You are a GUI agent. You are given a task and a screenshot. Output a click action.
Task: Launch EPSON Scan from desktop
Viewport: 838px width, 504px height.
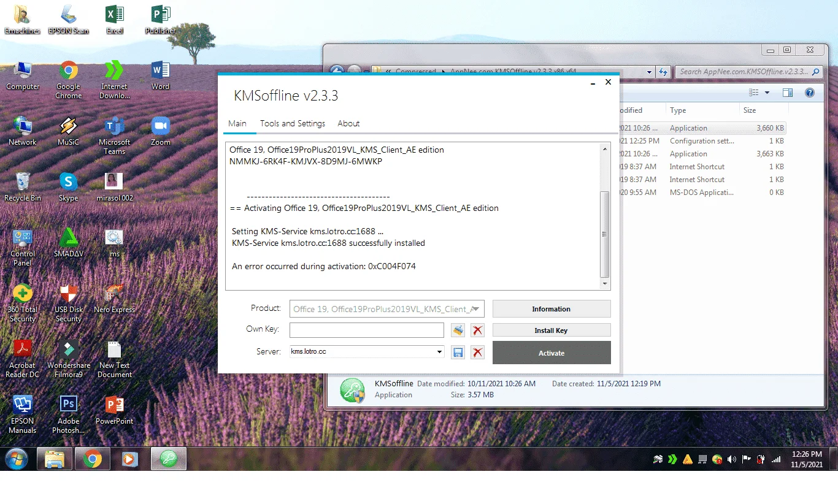(69, 20)
